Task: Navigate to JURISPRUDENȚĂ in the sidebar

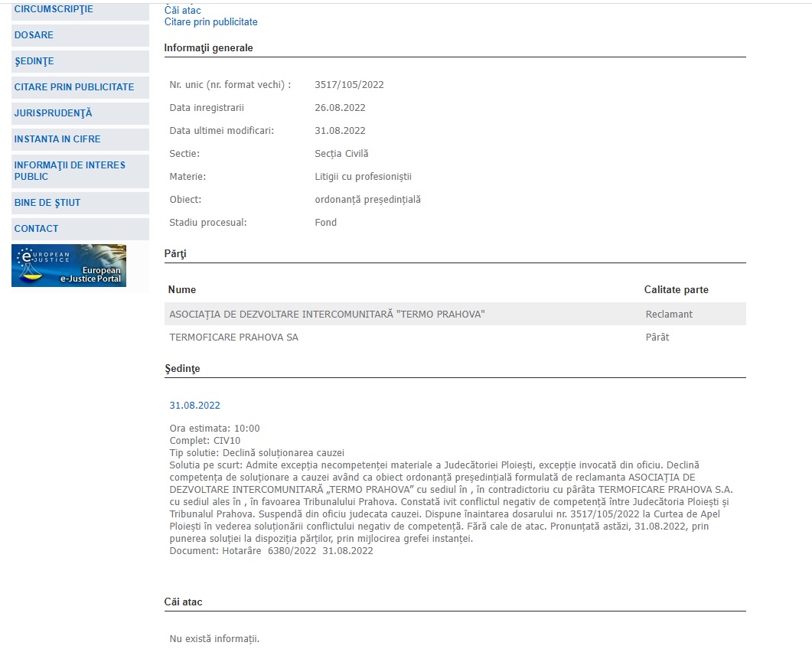Action: pyautogui.click(x=53, y=113)
